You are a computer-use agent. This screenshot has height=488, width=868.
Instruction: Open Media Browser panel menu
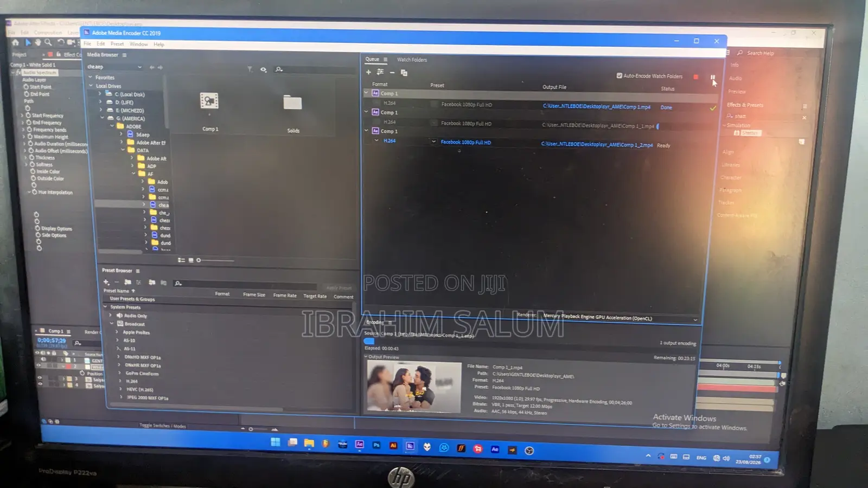(124, 55)
